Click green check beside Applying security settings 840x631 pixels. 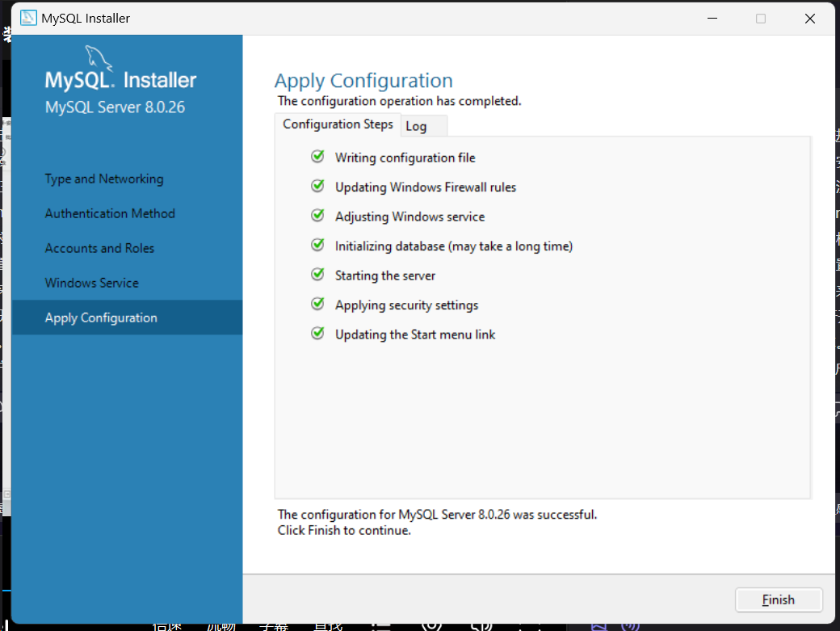coord(317,304)
